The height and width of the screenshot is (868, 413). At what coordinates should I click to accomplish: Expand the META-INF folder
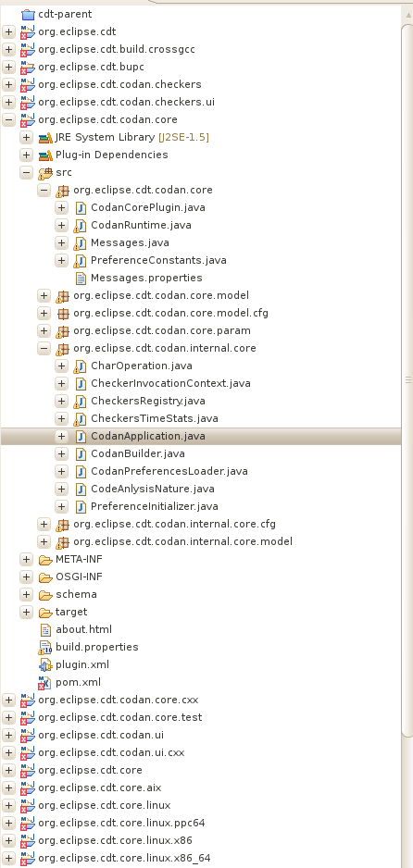26,559
